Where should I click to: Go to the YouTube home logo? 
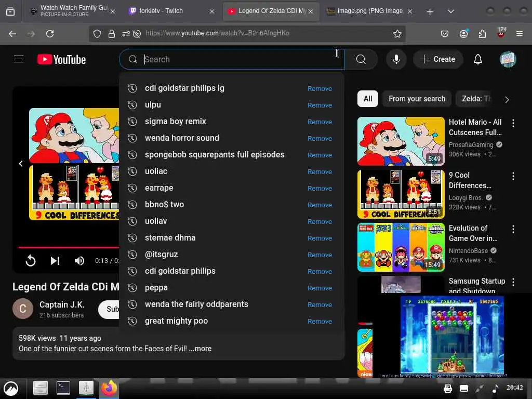tap(61, 59)
